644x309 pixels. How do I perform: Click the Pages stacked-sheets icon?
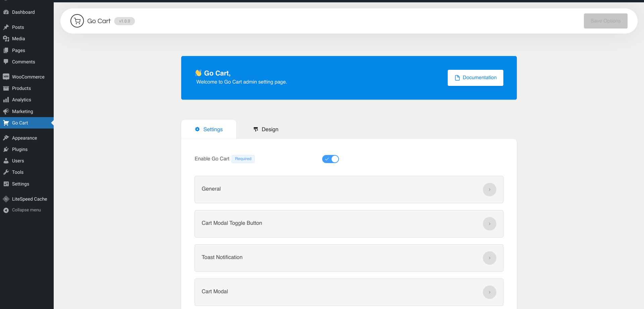(x=6, y=50)
